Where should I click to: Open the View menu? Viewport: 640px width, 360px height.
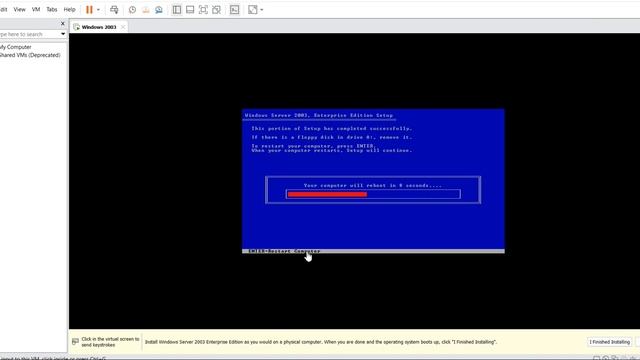[19, 9]
